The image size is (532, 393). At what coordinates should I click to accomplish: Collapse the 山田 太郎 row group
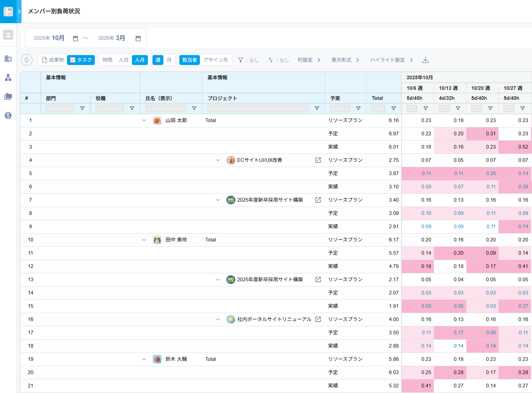pos(144,120)
